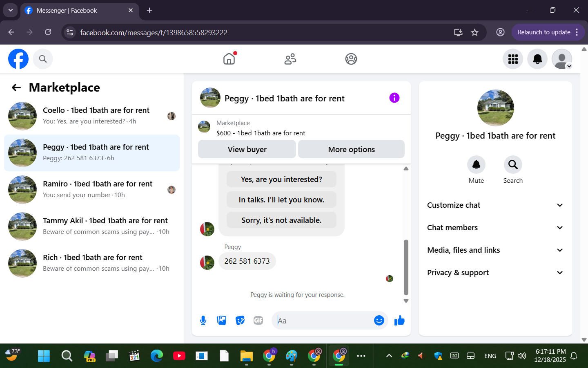Open Chrome three-dot menu
Viewport: 588px width, 368px height.
[x=577, y=32]
